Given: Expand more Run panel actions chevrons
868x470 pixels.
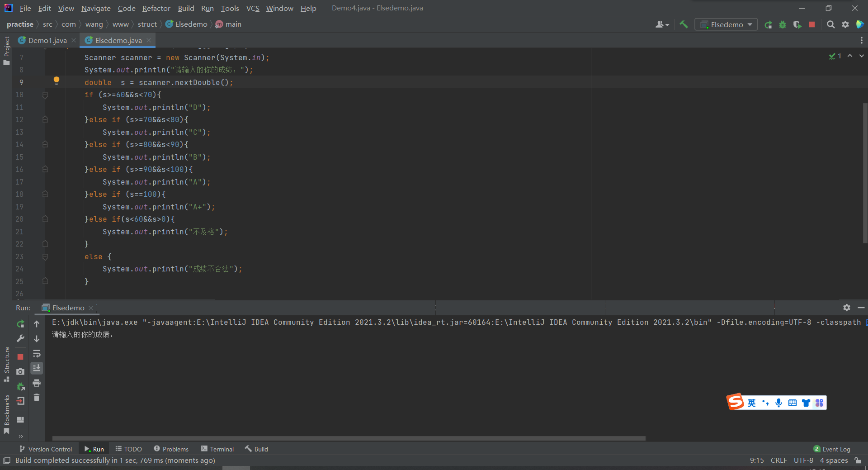Looking at the screenshot, I should (20, 436).
